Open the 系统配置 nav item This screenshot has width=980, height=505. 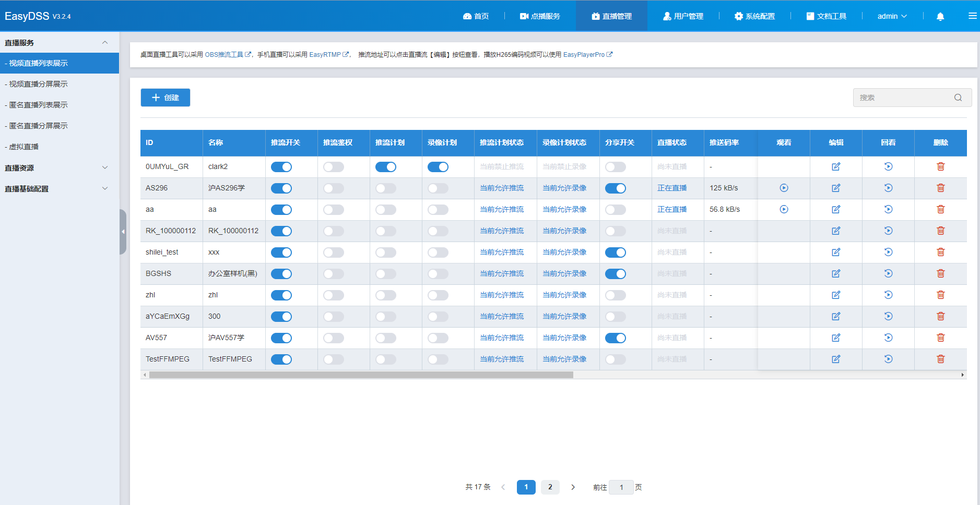(754, 16)
